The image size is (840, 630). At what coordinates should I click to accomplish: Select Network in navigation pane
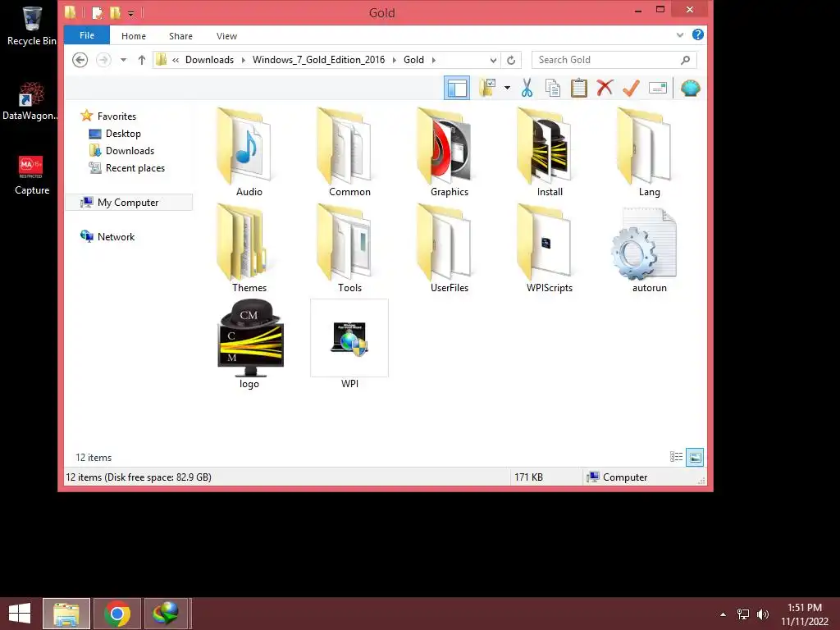107,236
